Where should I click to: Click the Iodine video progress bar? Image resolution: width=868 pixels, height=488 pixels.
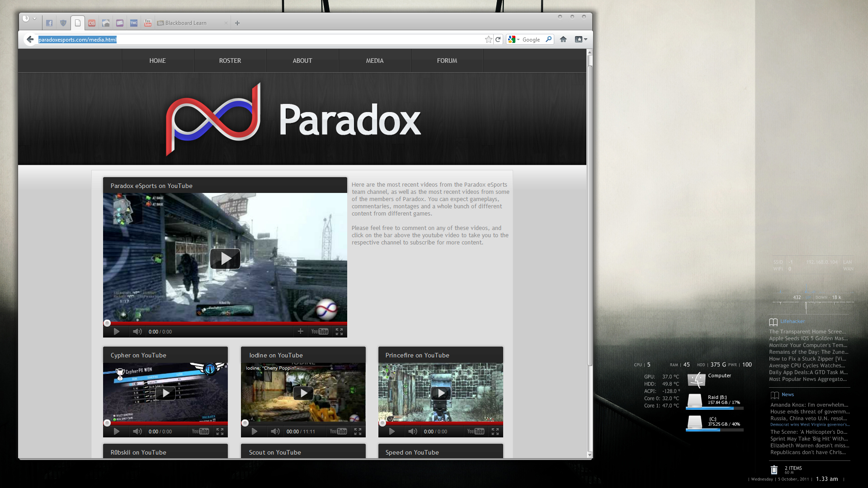tap(303, 423)
